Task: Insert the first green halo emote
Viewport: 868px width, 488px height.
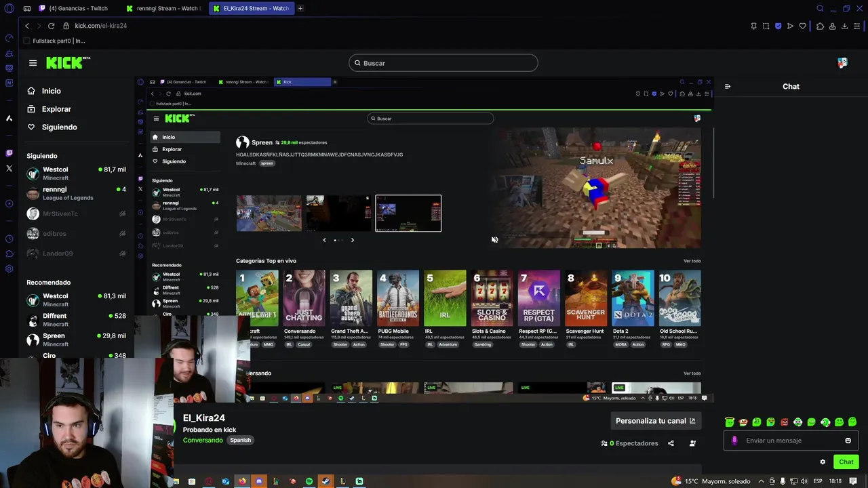Action: [730, 422]
